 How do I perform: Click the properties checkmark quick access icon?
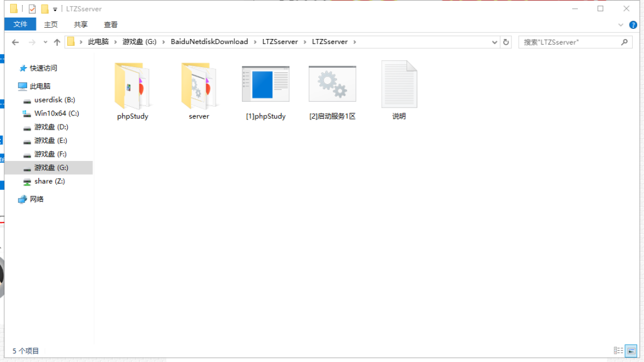(x=32, y=9)
